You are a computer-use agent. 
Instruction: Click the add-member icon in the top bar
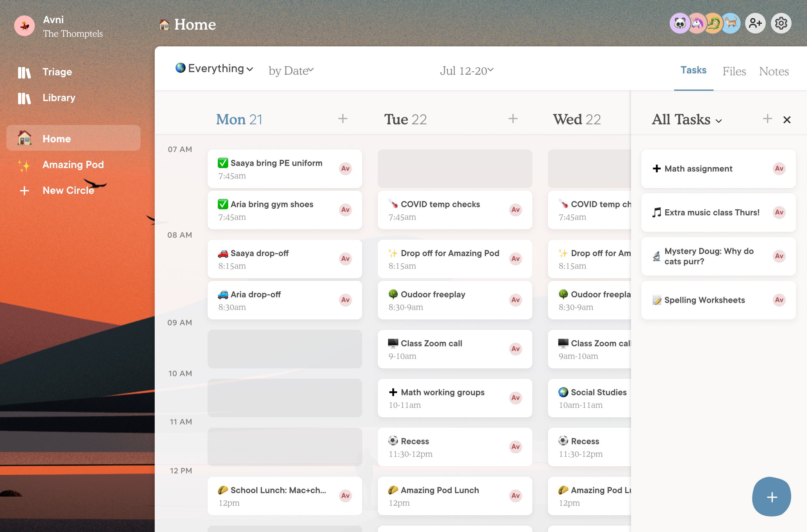pyautogui.click(x=755, y=23)
